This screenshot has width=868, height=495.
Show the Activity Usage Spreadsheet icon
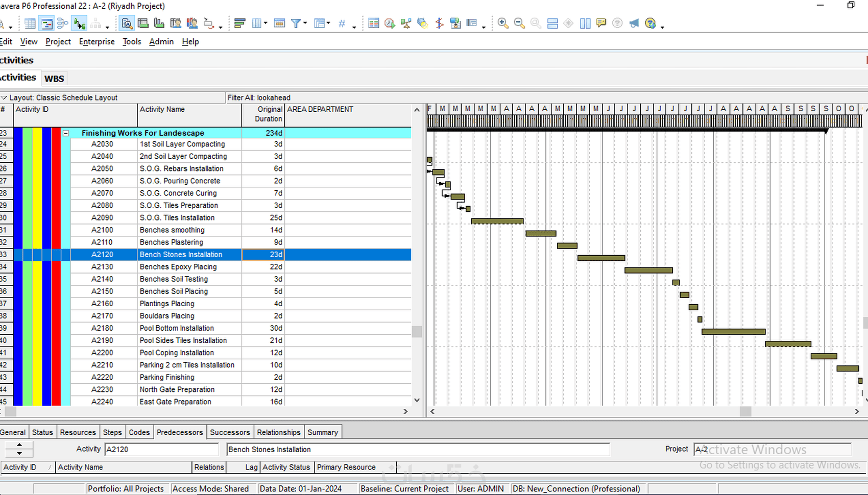[143, 23]
